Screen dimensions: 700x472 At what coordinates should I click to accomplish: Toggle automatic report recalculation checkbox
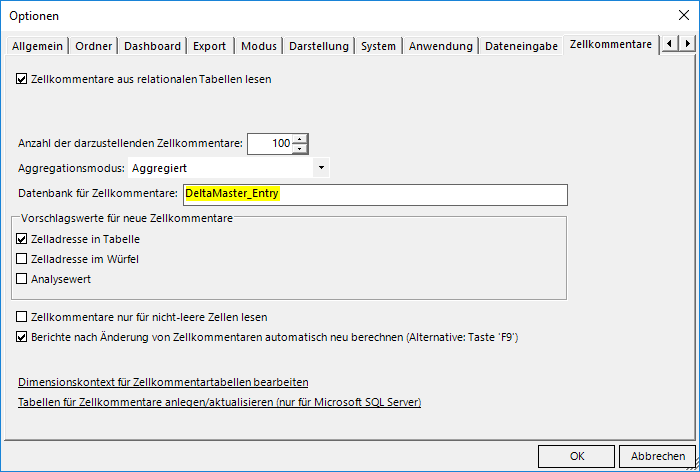pos(23,337)
